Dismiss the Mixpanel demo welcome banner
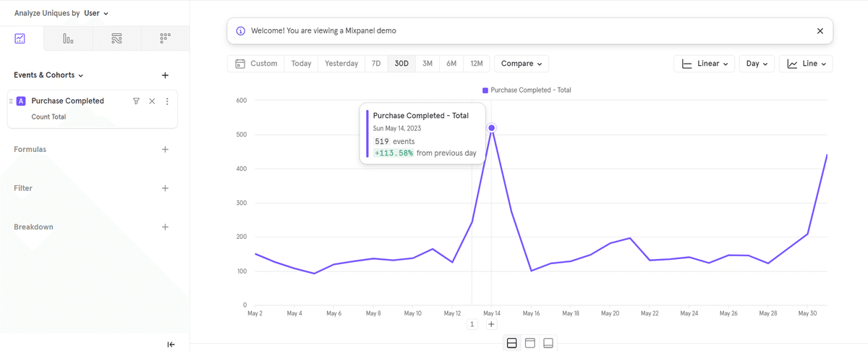868x351 pixels. [x=820, y=31]
